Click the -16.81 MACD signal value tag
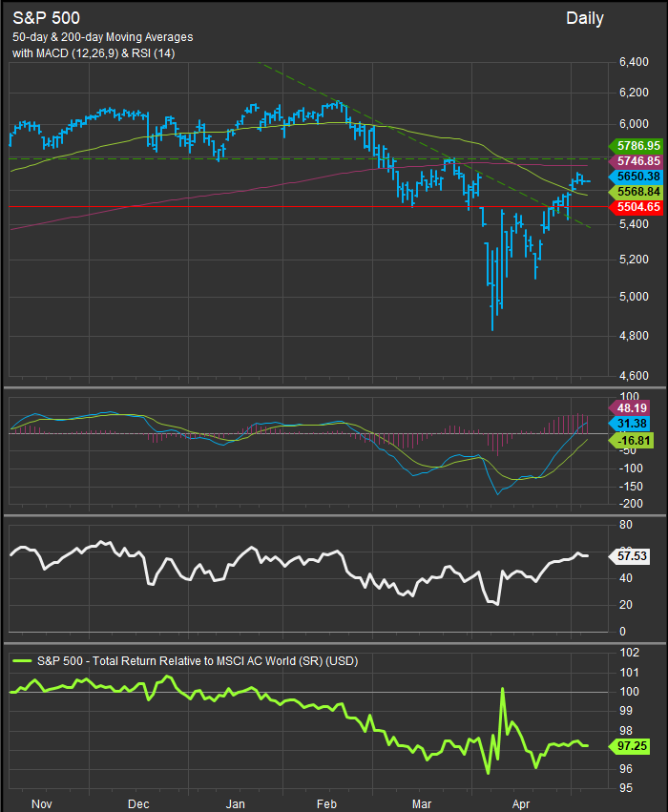The image size is (668, 812). 630,441
